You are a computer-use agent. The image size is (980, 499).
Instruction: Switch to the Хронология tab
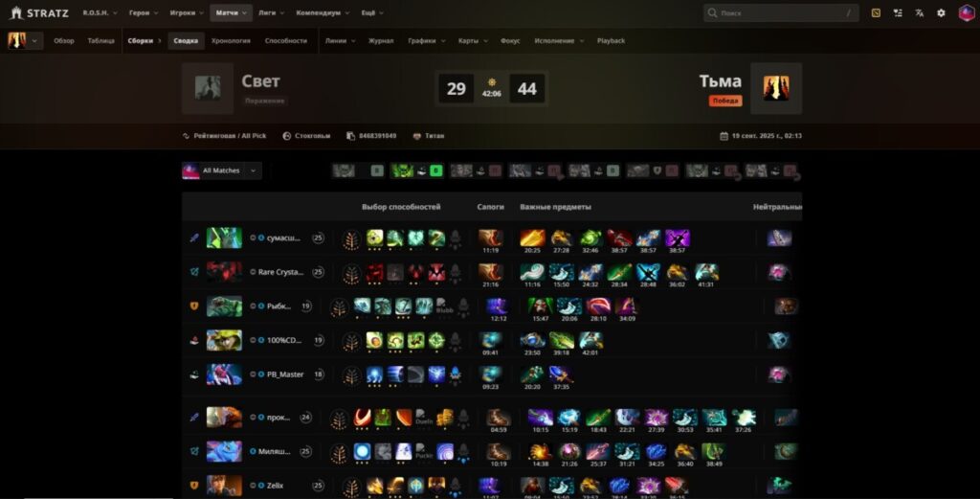(x=231, y=40)
